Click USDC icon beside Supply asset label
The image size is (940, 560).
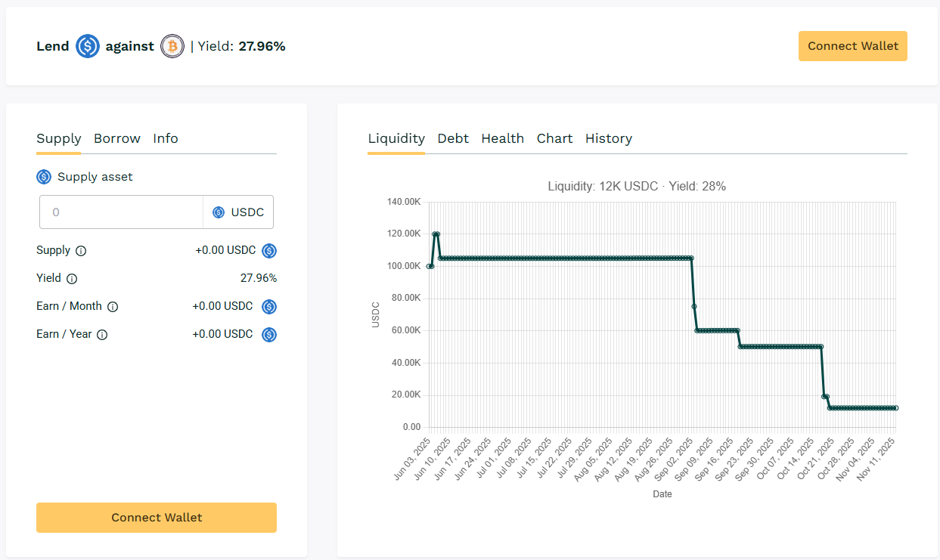click(x=44, y=177)
